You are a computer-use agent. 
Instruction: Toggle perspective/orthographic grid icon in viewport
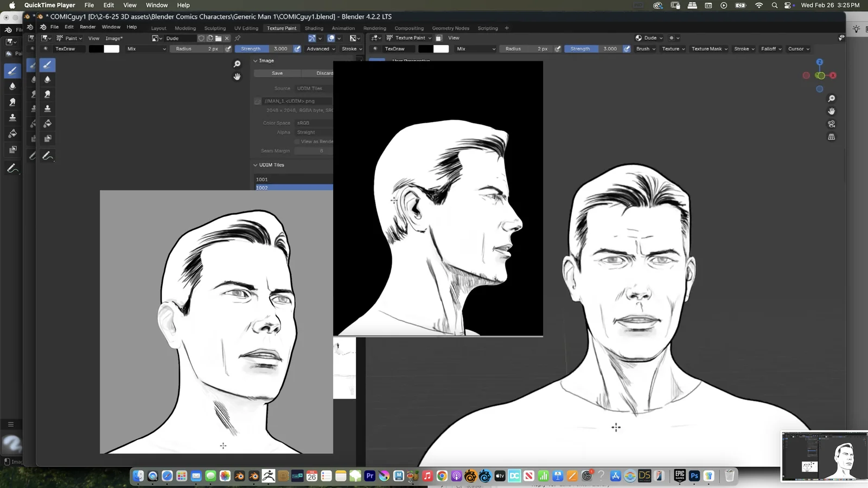[x=831, y=137]
